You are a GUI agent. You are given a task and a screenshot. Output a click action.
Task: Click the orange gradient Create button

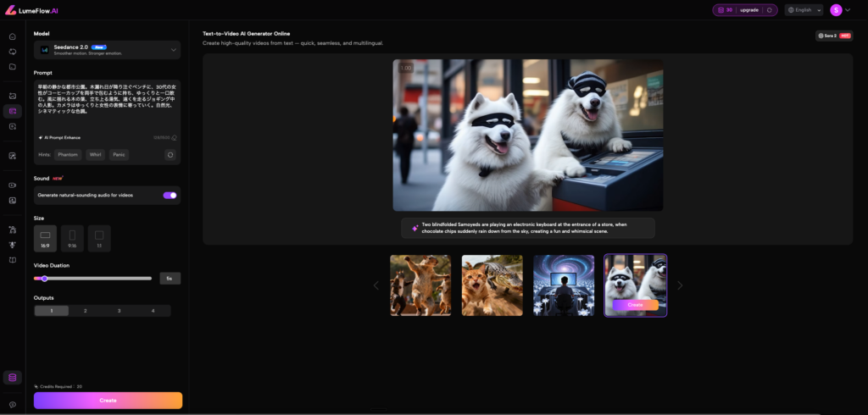coord(108,400)
